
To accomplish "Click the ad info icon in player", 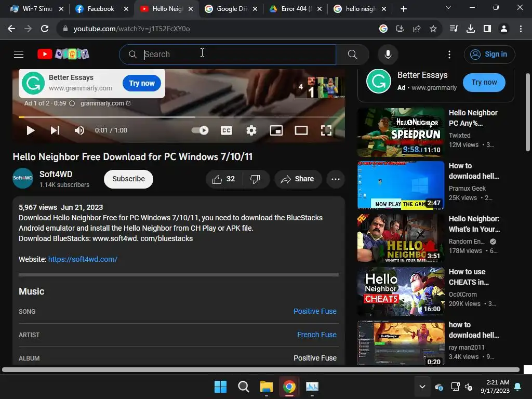I will click(72, 103).
